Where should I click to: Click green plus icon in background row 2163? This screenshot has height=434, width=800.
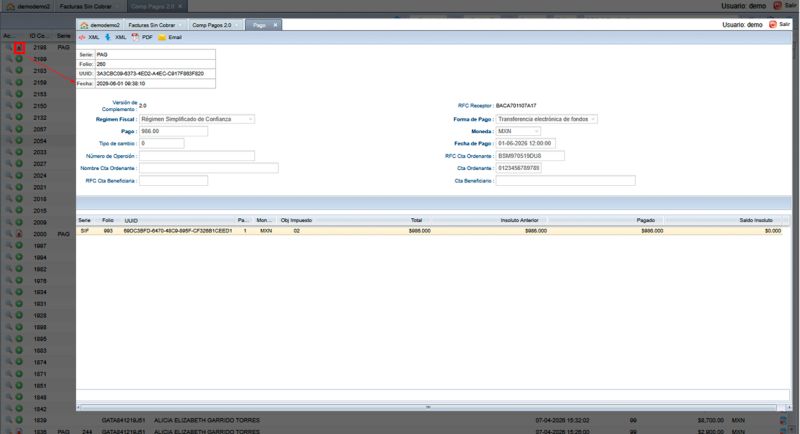tap(19, 71)
